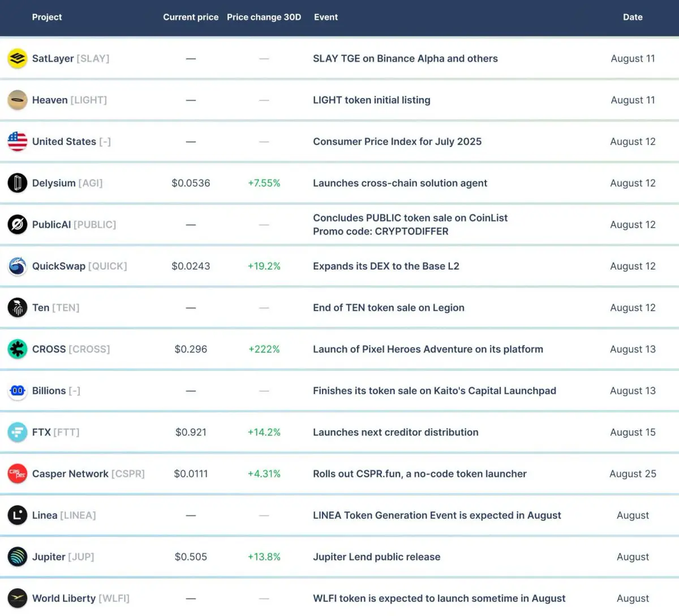Click the Price change 30D header
Image resolution: width=679 pixels, height=616 pixels.
pyautogui.click(x=264, y=17)
